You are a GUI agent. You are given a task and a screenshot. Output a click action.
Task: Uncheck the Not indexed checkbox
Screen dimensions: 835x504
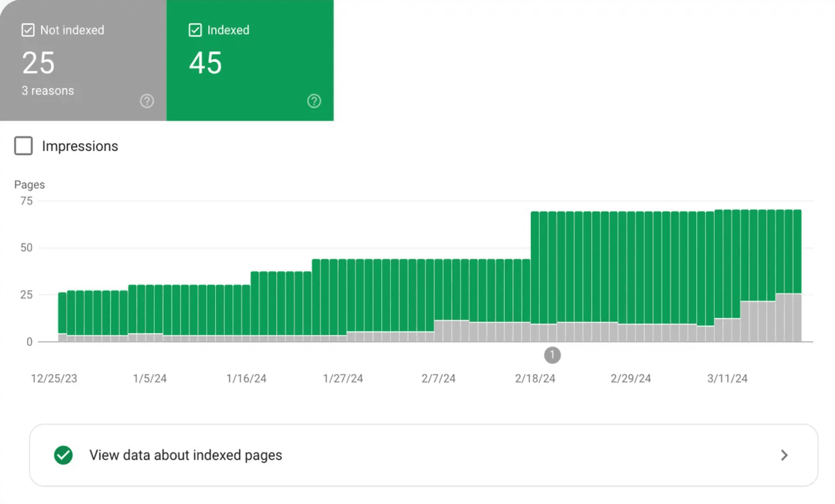28,30
